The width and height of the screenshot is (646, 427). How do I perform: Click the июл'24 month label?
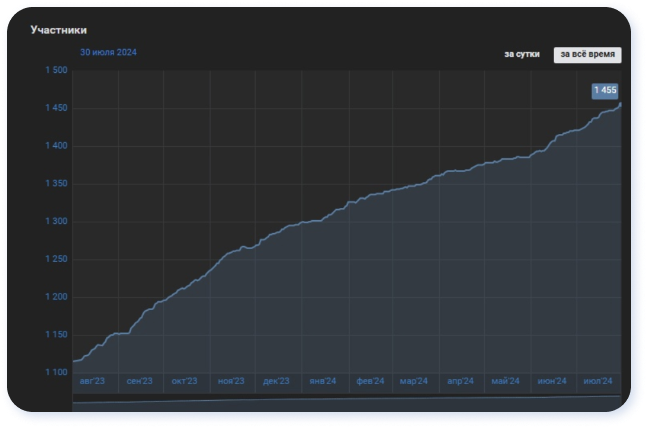tap(597, 381)
